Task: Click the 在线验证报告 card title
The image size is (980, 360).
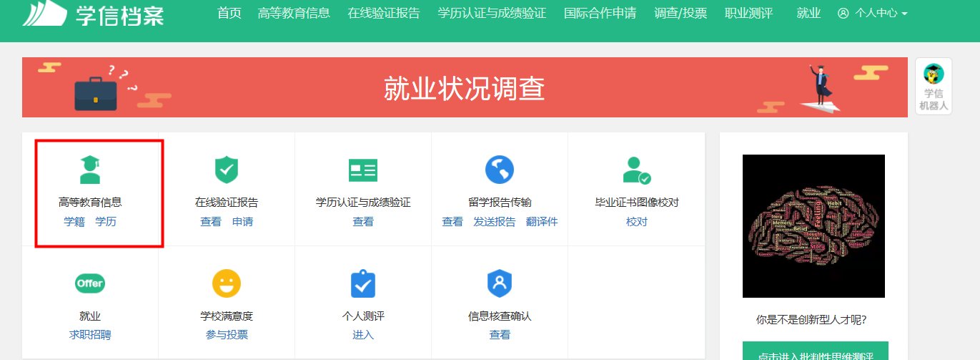Action: point(227,203)
